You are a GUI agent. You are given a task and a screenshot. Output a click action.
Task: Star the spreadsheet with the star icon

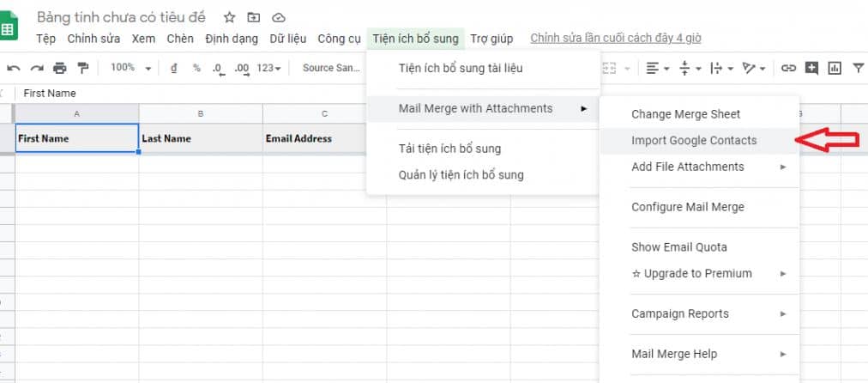click(229, 18)
